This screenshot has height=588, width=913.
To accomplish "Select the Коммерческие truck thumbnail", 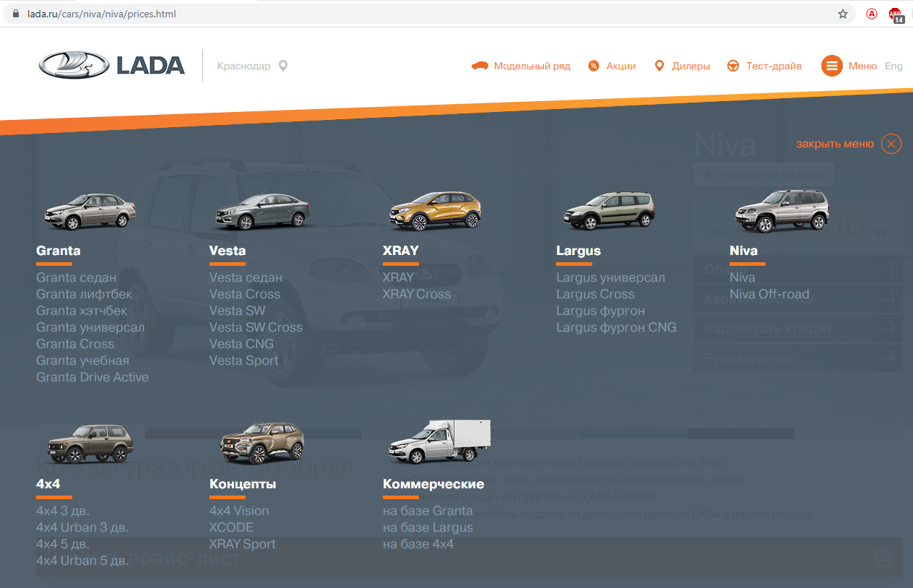I will click(x=439, y=441).
